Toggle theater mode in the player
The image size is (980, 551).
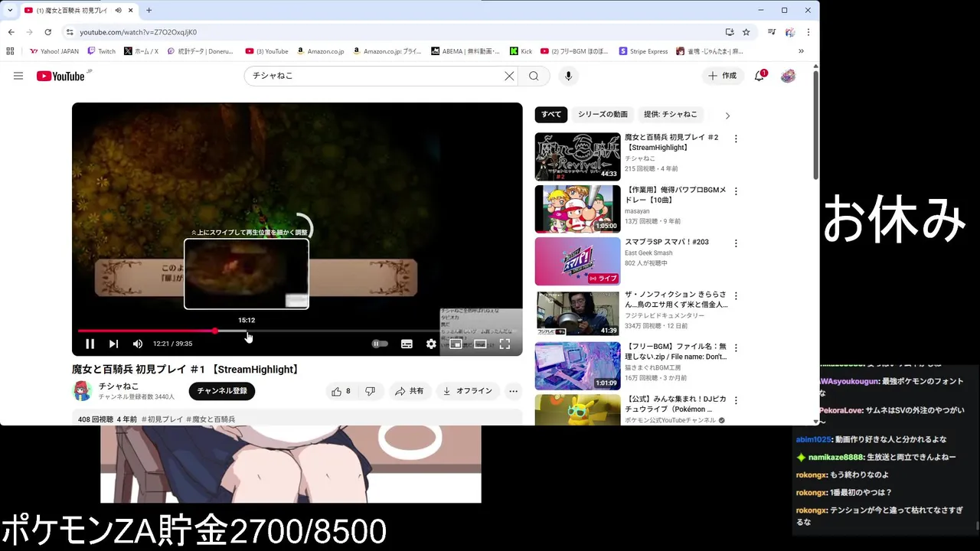(x=480, y=344)
